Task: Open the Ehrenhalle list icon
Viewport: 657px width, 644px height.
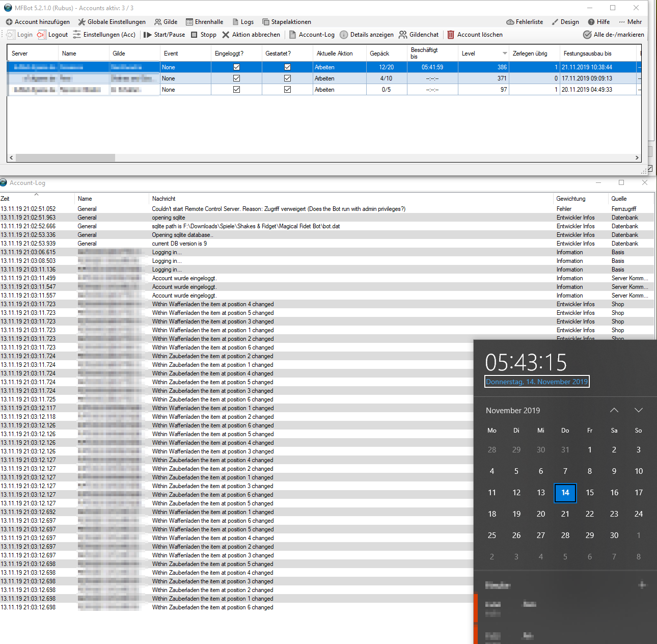Action: pos(189,22)
